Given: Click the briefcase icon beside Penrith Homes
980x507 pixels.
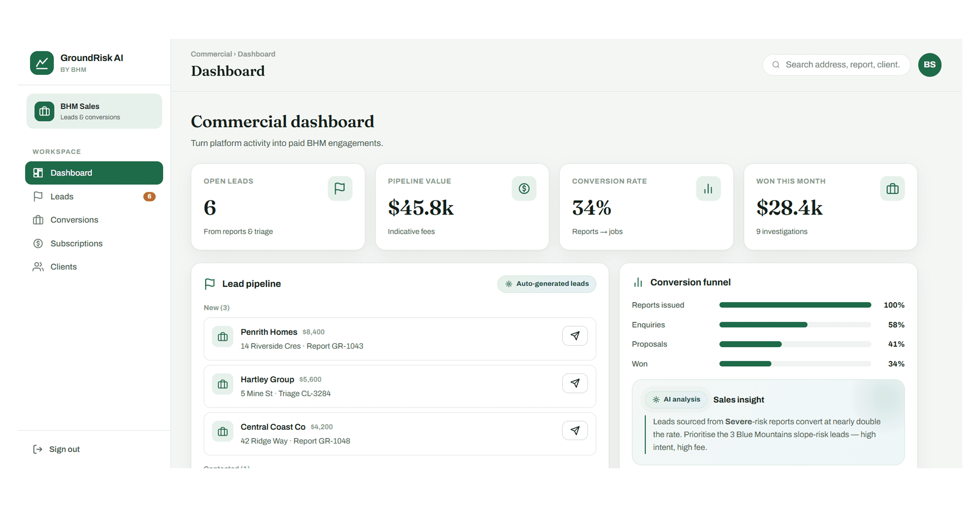Looking at the screenshot, I should [x=222, y=337].
